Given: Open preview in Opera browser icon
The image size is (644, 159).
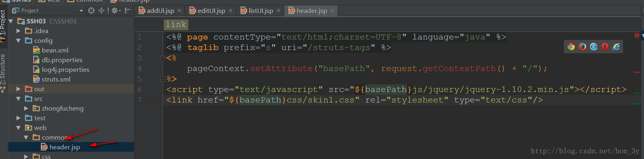Looking at the screenshot, I should coord(605,47).
